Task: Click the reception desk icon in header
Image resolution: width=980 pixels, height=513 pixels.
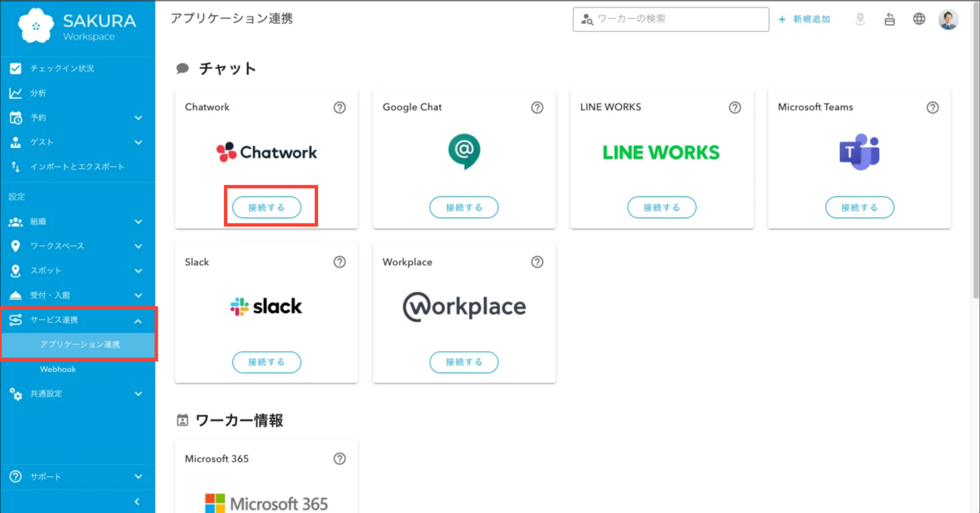Action: [889, 19]
